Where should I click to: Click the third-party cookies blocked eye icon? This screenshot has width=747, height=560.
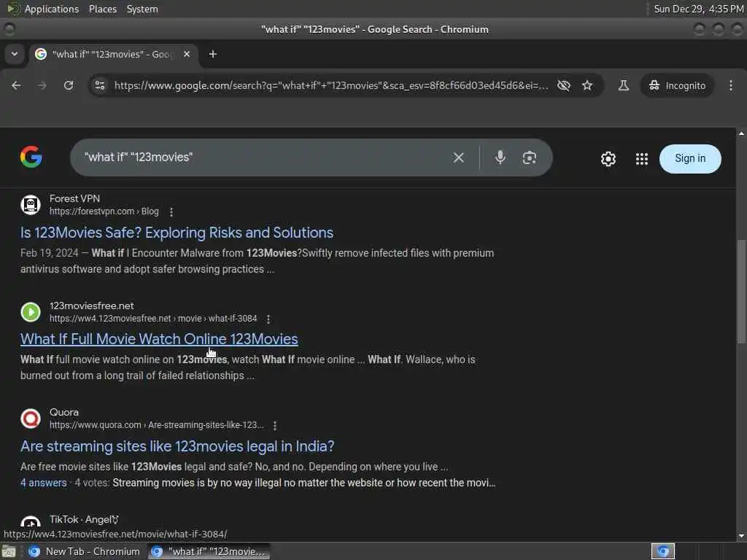point(564,86)
